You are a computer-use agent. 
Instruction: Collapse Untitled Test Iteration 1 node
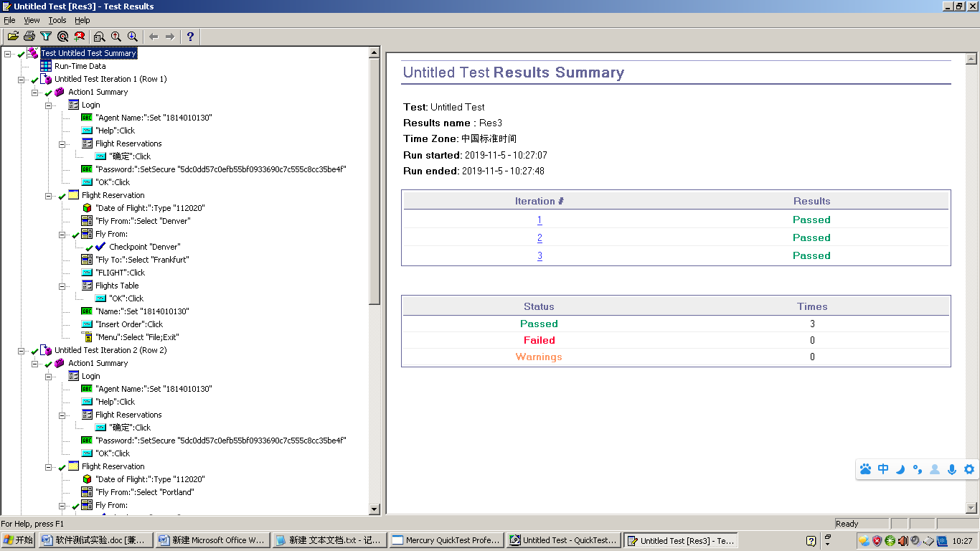click(x=22, y=80)
